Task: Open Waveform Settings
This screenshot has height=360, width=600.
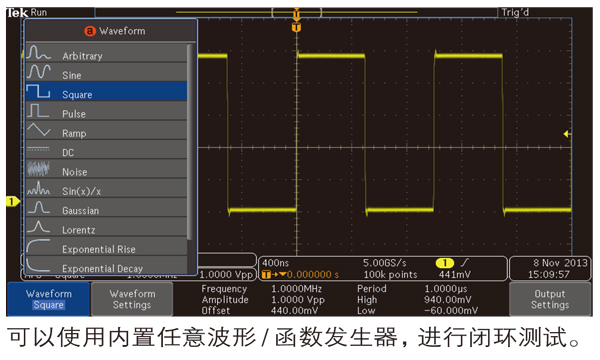Action: [132, 299]
